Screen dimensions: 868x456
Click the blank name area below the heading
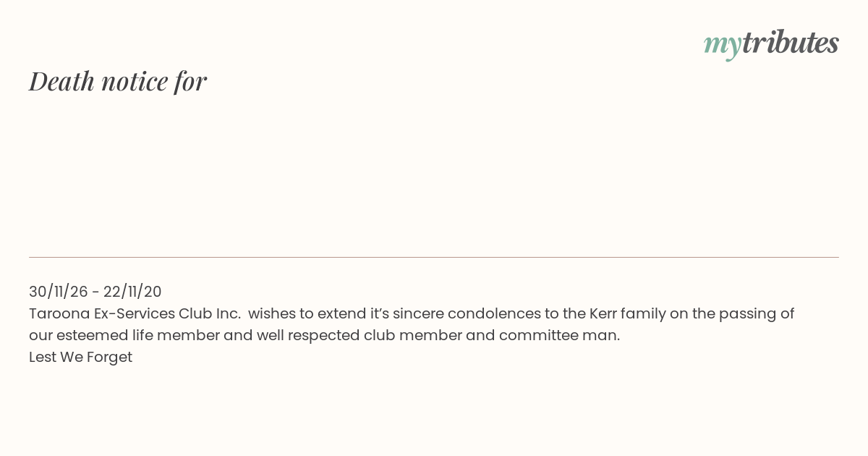click(434, 174)
